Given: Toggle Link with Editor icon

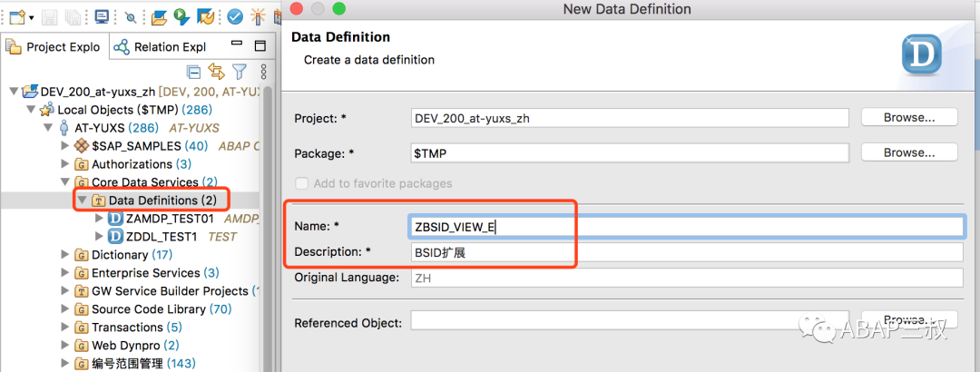Looking at the screenshot, I should [216, 72].
